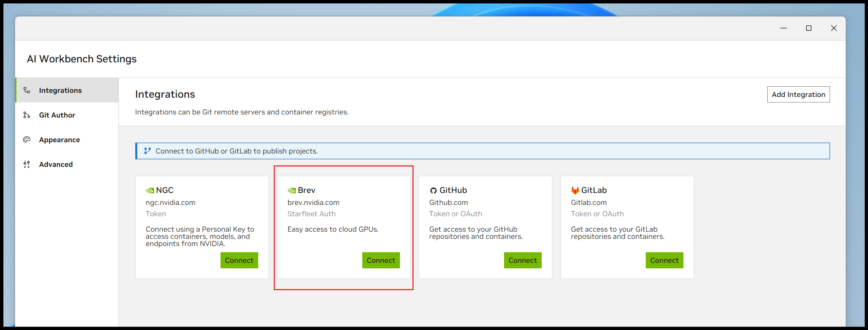Switch to the Appearance settings tab
The width and height of the screenshot is (868, 330).
pos(67,140)
